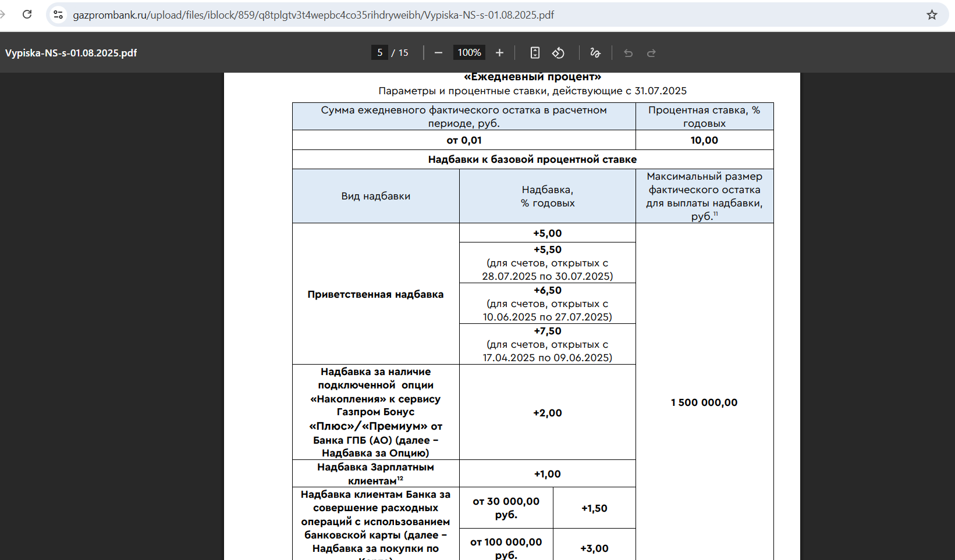Click 'Максимальный размер фактического остатка' header cell
Screen dimensions: 955x560
[704, 196]
